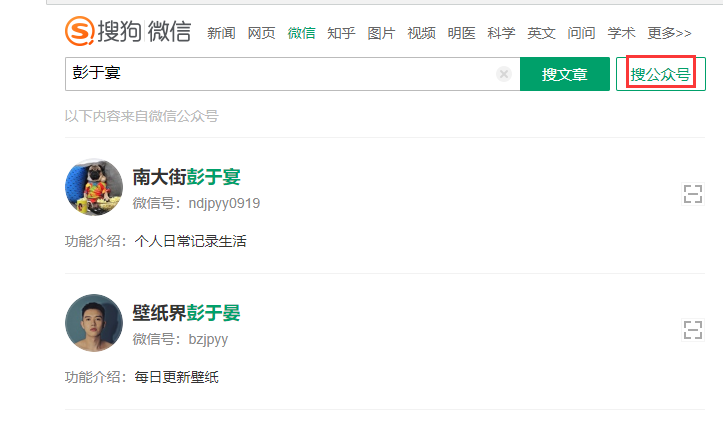Viewport: 723px width, 440px height.
Task: Go to the 图片 tab
Action: pos(381,33)
